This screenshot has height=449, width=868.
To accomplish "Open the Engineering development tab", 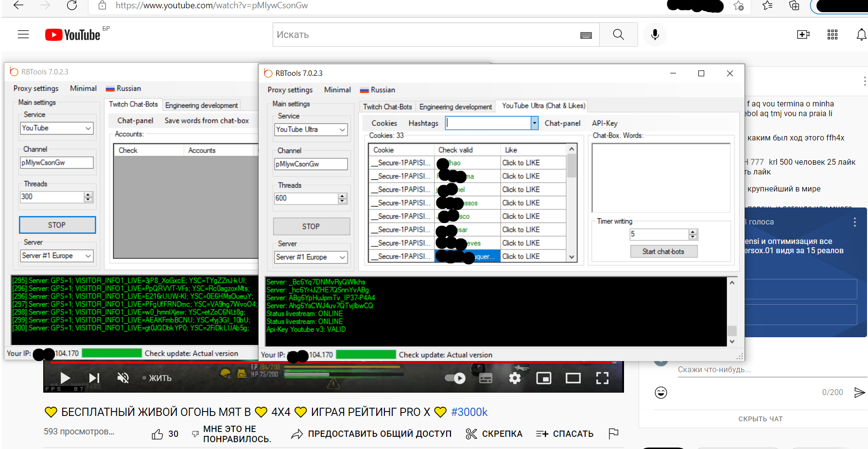I will click(x=455, y=107).
